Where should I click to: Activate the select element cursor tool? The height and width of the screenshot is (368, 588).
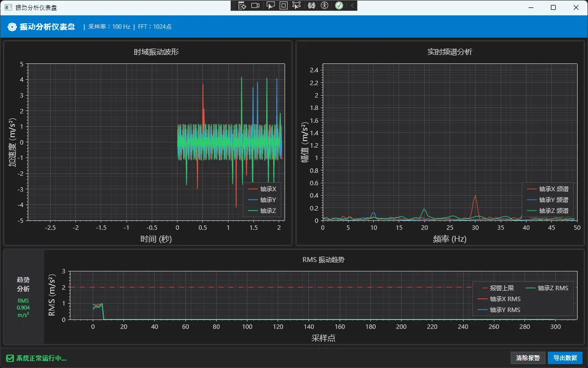270,5
